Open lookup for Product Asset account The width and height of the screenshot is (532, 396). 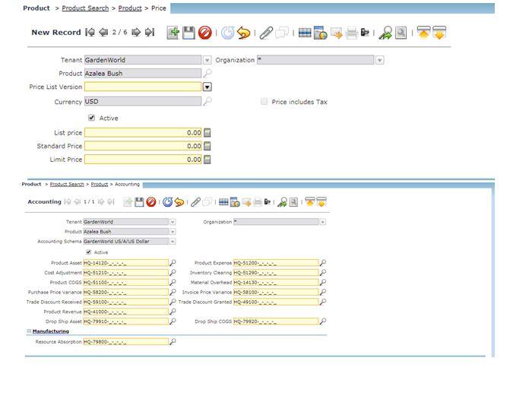point(173,263)
